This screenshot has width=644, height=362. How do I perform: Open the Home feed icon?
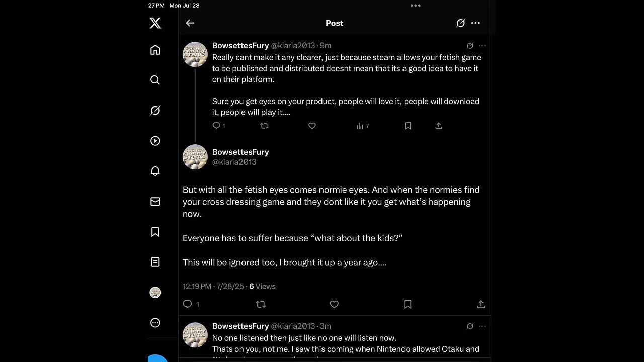[155, 50]
